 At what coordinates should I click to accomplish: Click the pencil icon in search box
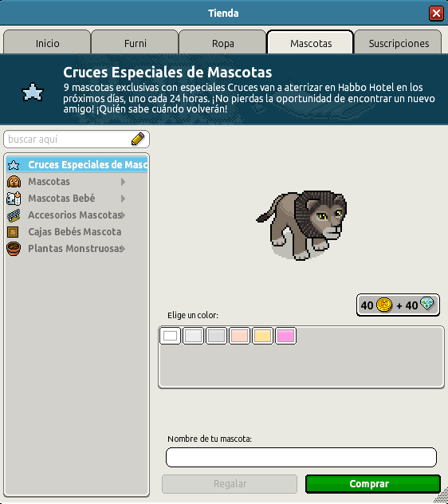click(x=138, y=140)
